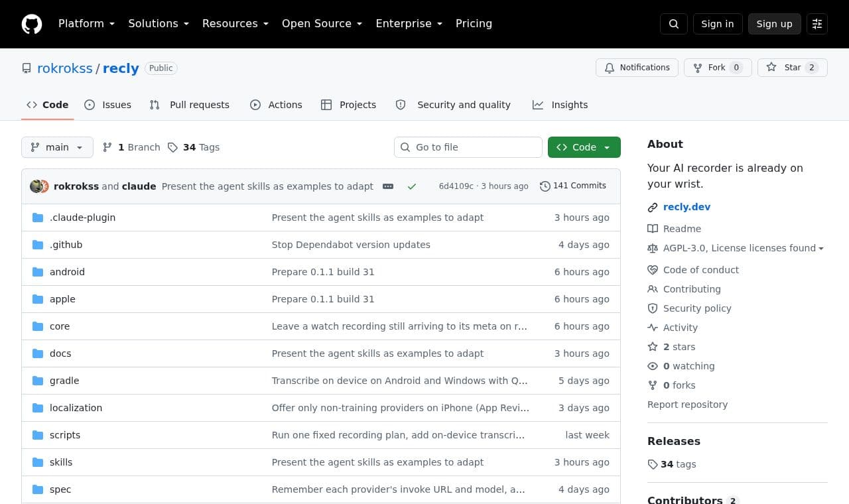Open the 34 tags link under Releases

coord(672,464)
